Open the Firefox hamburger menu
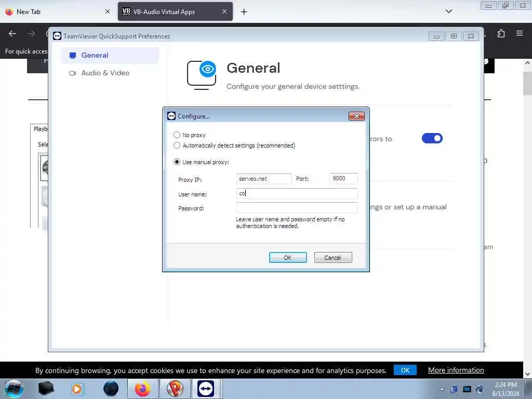Screen dimensions: 532x399 tap(520, 33)
